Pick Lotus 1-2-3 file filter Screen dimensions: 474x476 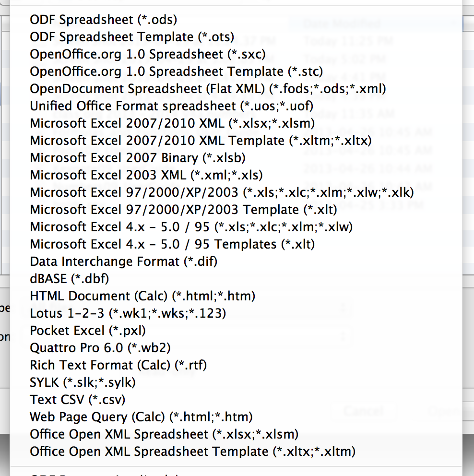pos(128,313)
